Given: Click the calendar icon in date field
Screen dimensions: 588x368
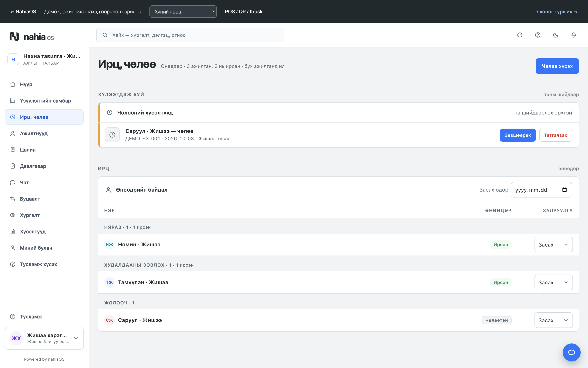Looking at the screenshot, I should 565,190.
